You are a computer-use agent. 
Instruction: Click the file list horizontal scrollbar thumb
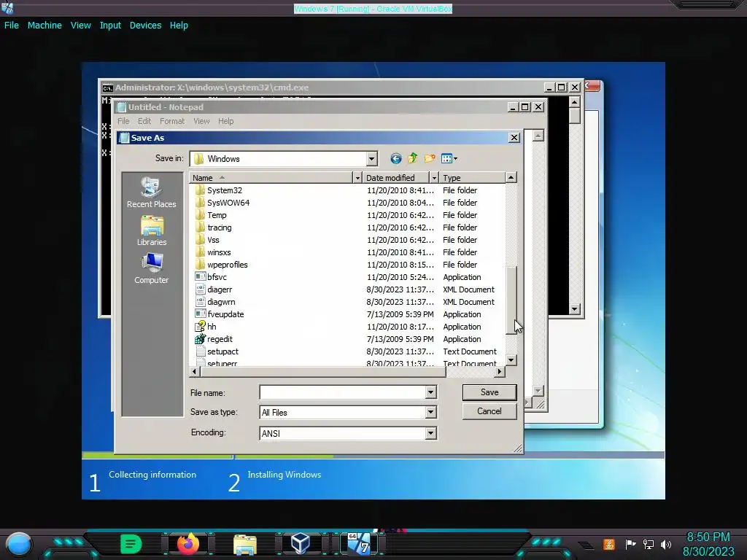pyautogui.click(x=322, y=371)
